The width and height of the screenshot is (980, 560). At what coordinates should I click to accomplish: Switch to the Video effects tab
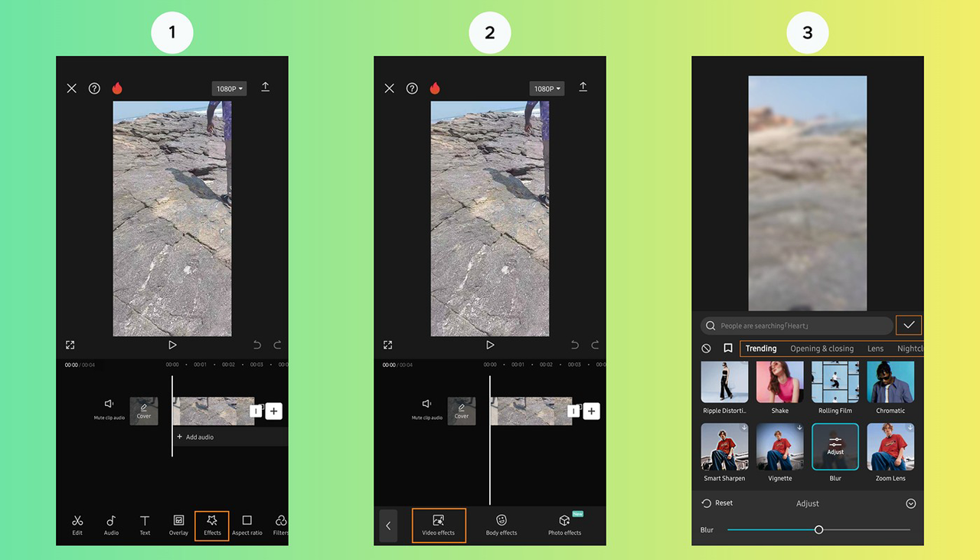click(x=438, y=526)
